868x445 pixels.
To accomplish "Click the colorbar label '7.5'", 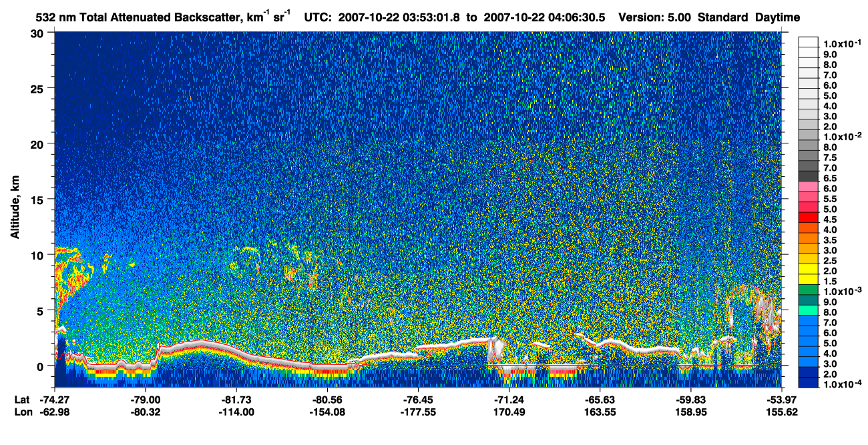I will pos(831,157).
